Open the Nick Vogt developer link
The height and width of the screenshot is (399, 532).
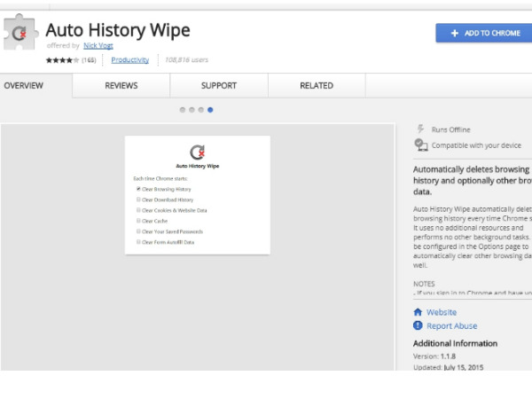click(x=98, y=45)
